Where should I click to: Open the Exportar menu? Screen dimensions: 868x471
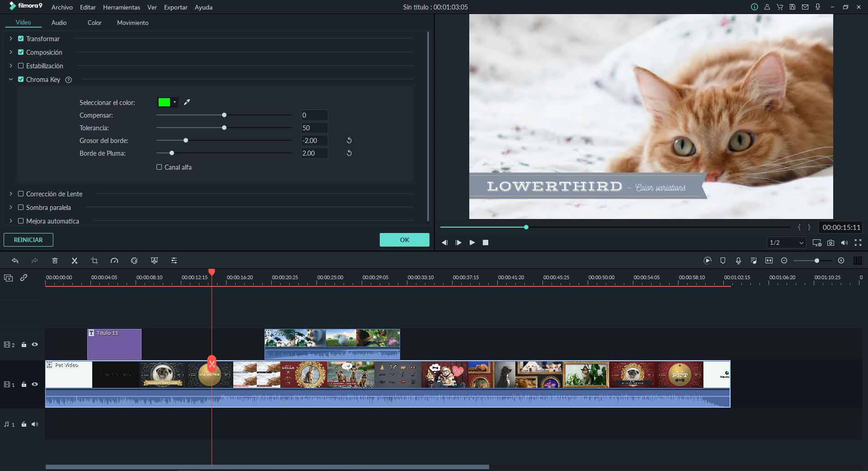pos(175,7)
